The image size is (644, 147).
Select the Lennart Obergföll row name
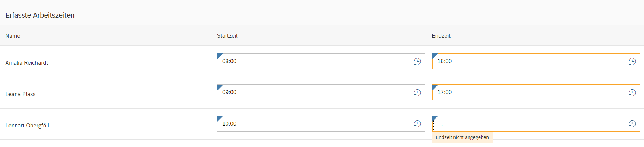27,126
